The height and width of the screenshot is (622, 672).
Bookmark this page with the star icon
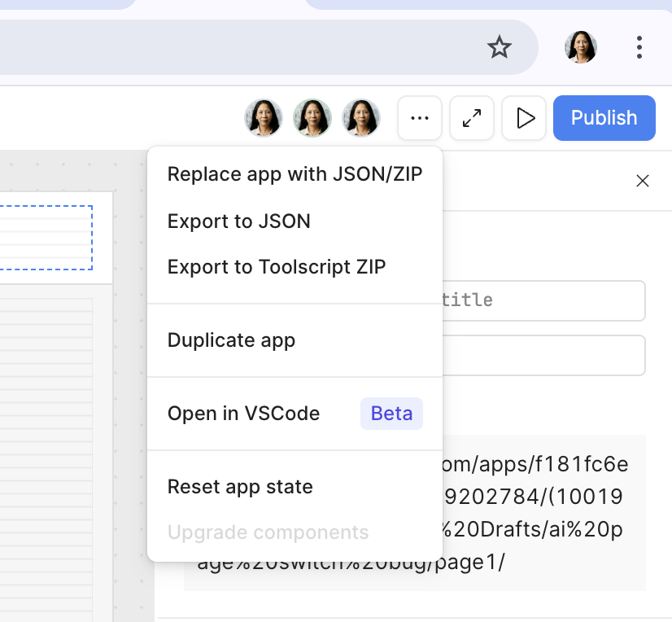tap(500, 47)
